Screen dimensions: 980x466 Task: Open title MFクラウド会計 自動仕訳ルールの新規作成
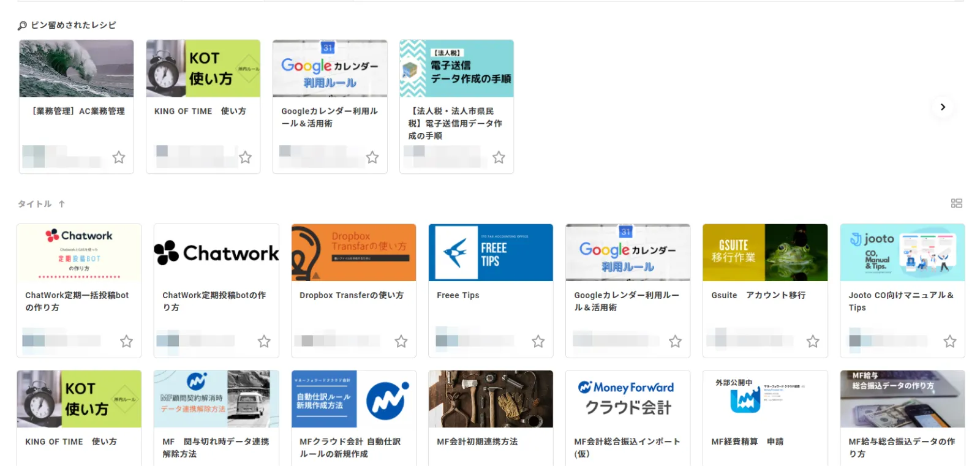point(350,448)
